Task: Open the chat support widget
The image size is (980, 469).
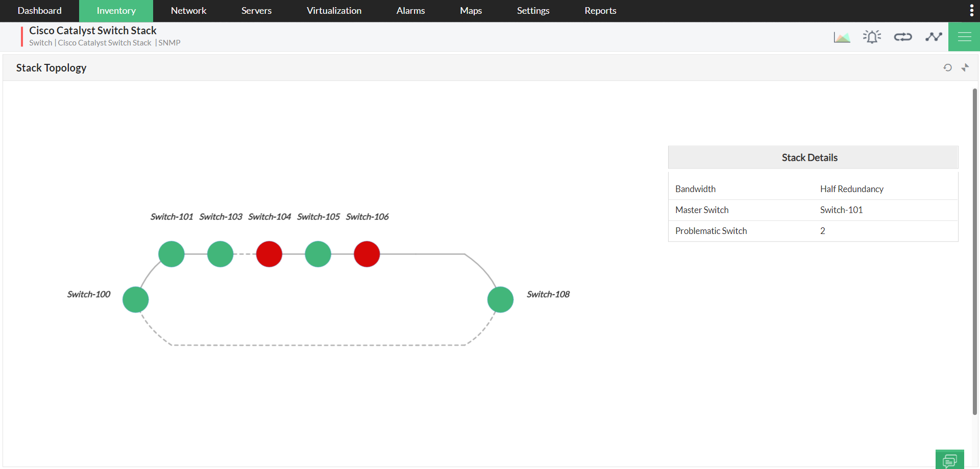Action: (x=950, y=459)
